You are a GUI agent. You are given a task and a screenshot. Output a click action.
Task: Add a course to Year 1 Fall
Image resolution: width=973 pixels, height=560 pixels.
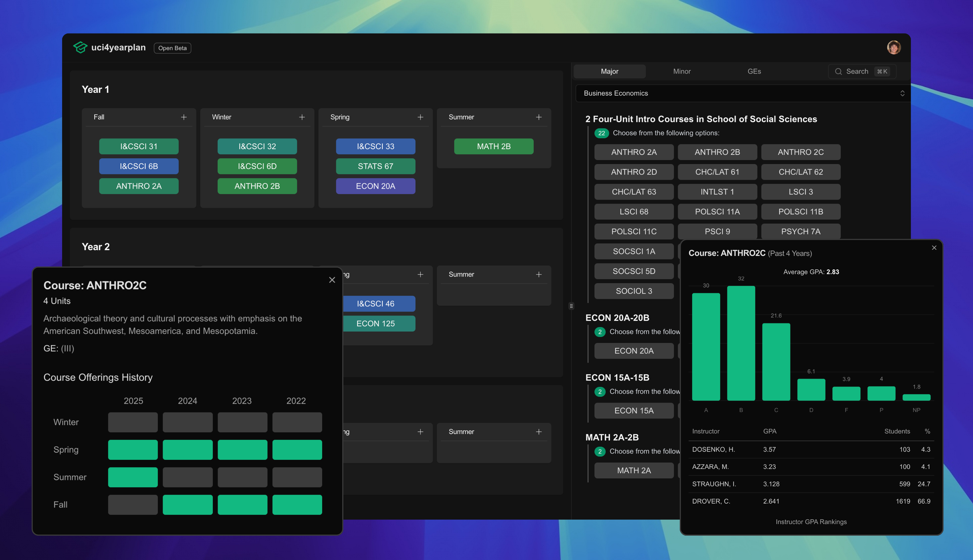point(184,117)
